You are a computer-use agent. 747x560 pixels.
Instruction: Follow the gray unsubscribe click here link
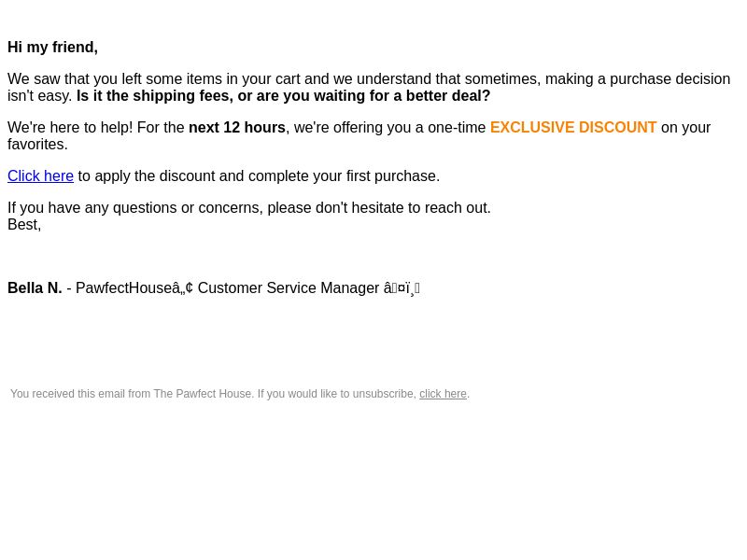tap(443, 394)
